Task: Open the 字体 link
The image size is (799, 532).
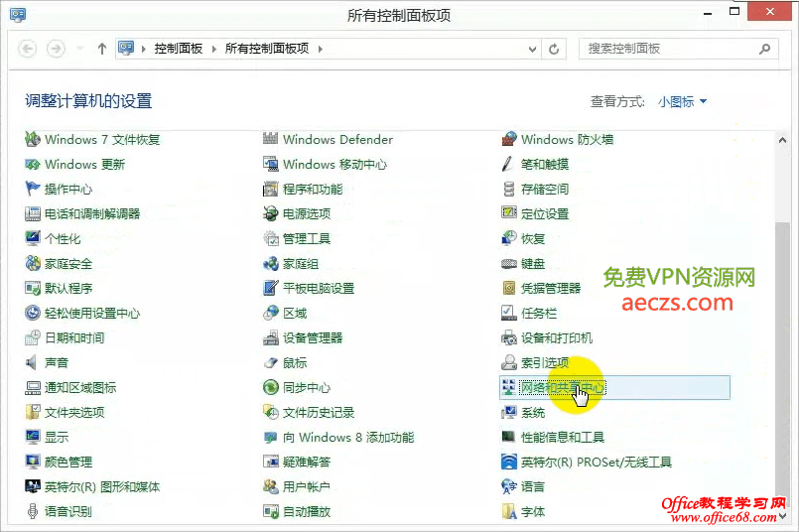Action: pyautogui.click(x=532, y=511)
